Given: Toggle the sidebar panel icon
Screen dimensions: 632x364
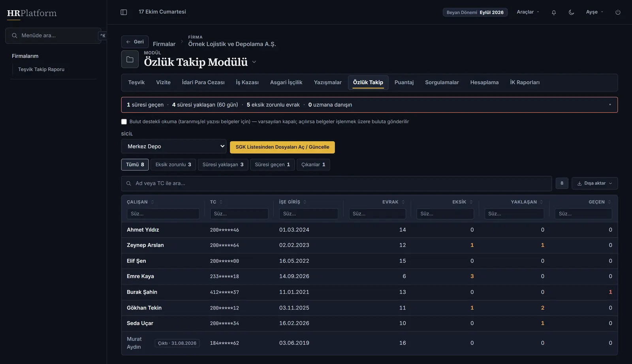Looking at the screenshot, I should tap(124, 12).
